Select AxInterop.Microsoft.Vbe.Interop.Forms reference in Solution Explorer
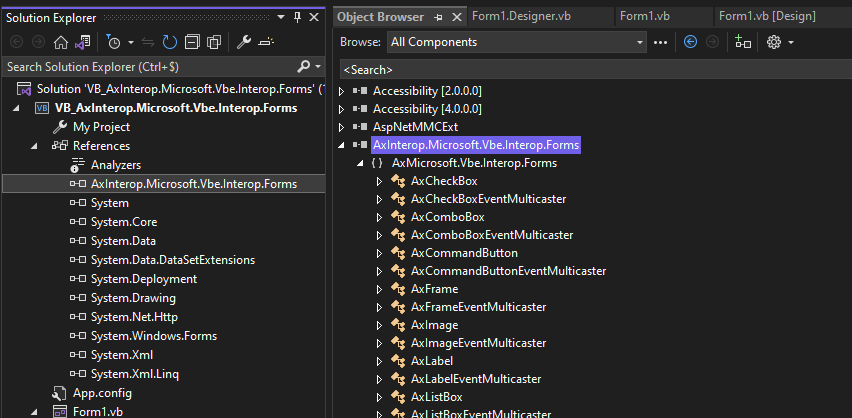Screen dimensions: 852x418 pos(194,184)
